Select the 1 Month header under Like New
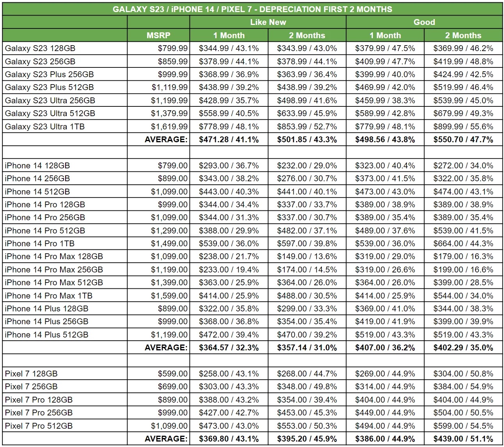The height and width of the screenshot is (447, 504). 229,35
